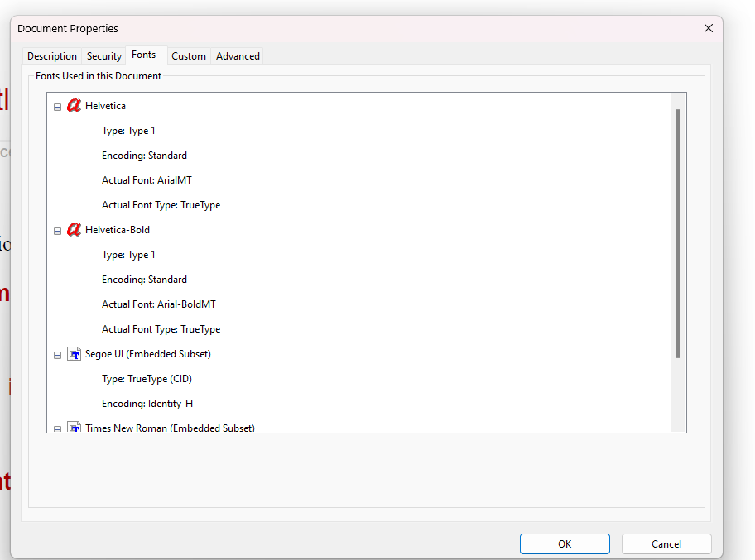Screen dimensions: 755x560
Task: Click the font list vertical scrollbar
Action: click(678, 233)
